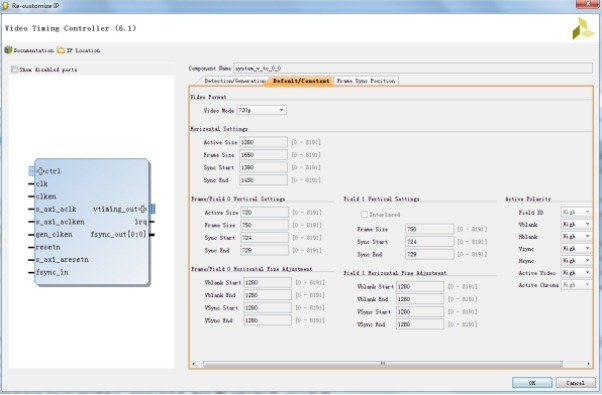The height and width of the screenshot is (395, 602).
Task: Click Field 0 Vblank Start field
Action: coord(268,283)
